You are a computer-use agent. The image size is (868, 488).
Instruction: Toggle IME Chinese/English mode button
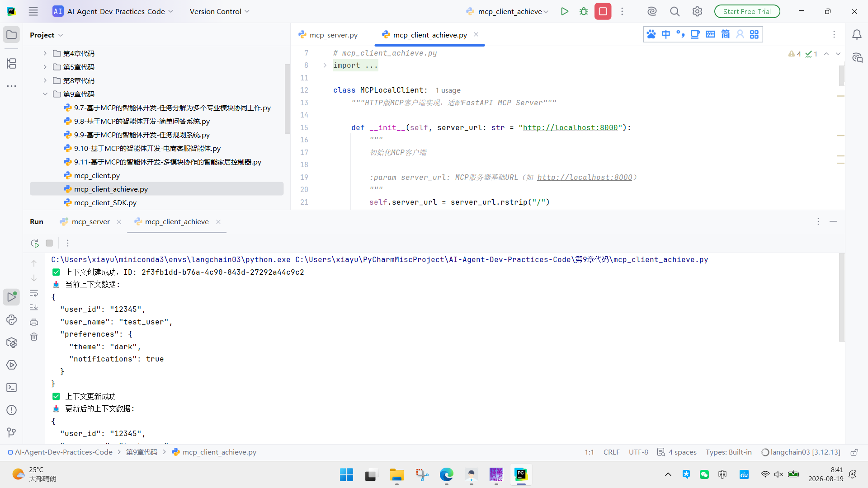(x=666, y=34)
